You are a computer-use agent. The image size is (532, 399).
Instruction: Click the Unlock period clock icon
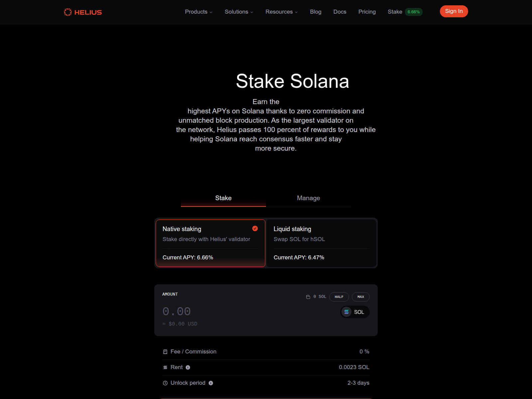point(165,383)
